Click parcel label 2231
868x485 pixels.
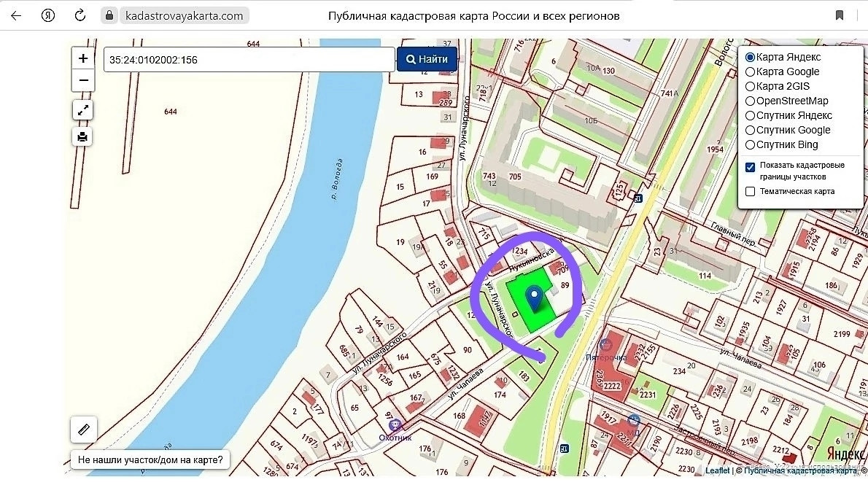pyautogui.click(x=648, y=395)
